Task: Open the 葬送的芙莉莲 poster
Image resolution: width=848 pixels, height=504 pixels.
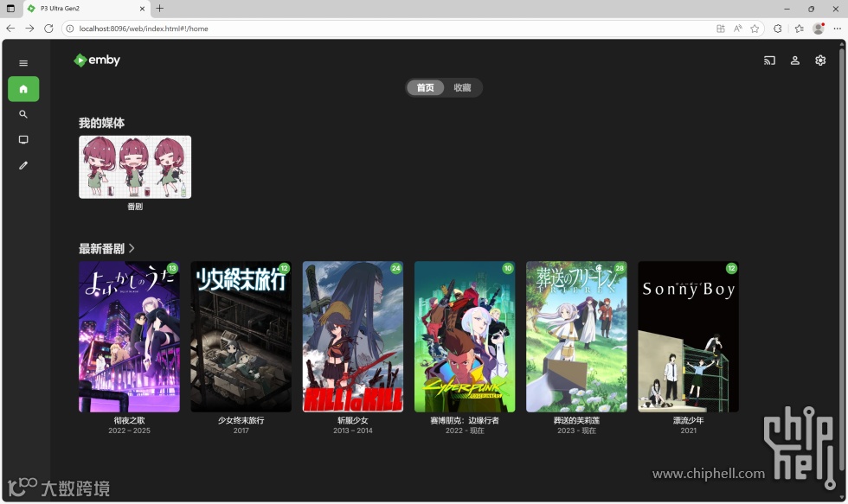Action: click(x=576, y=336)
